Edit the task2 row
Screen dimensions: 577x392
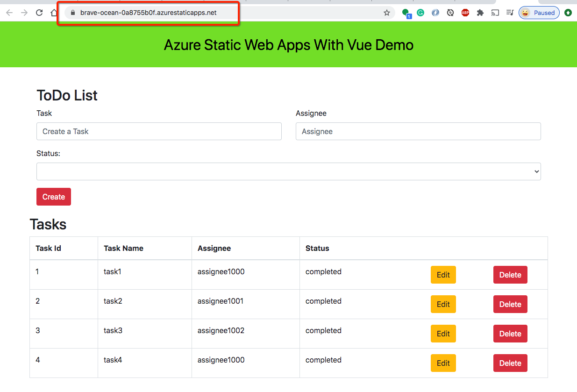[443, 304]
